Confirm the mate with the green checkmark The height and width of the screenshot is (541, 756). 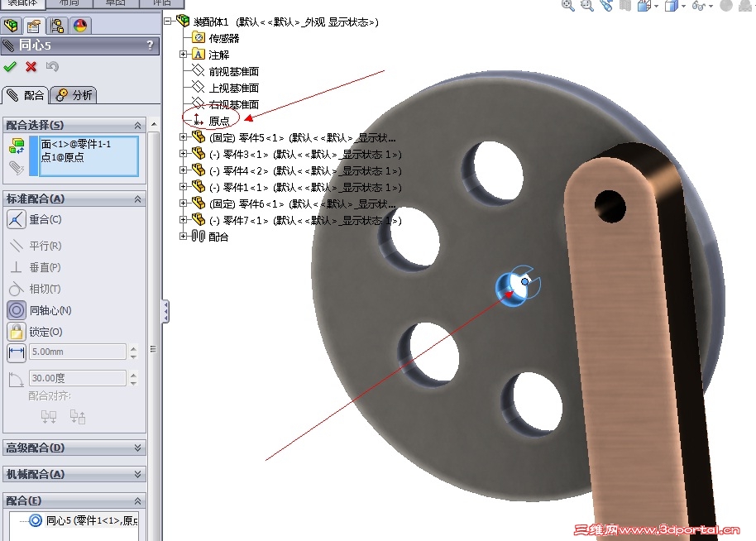click(10, 66)
